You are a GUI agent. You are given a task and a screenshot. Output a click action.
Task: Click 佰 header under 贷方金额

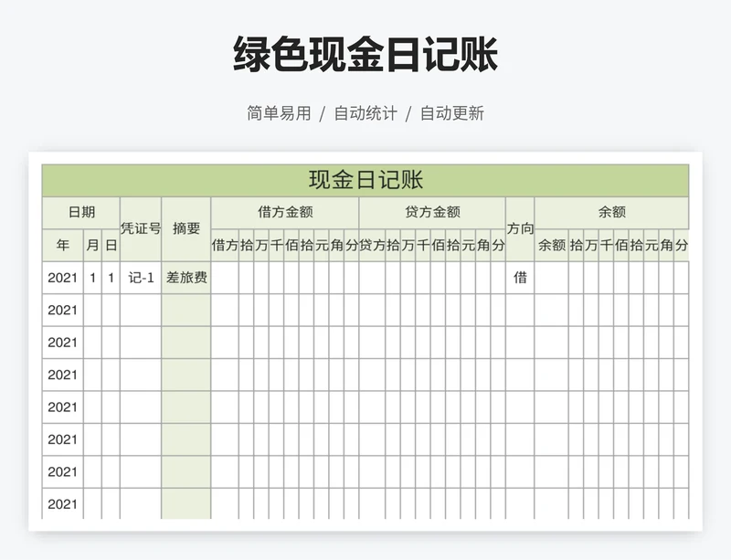point(438,245)
